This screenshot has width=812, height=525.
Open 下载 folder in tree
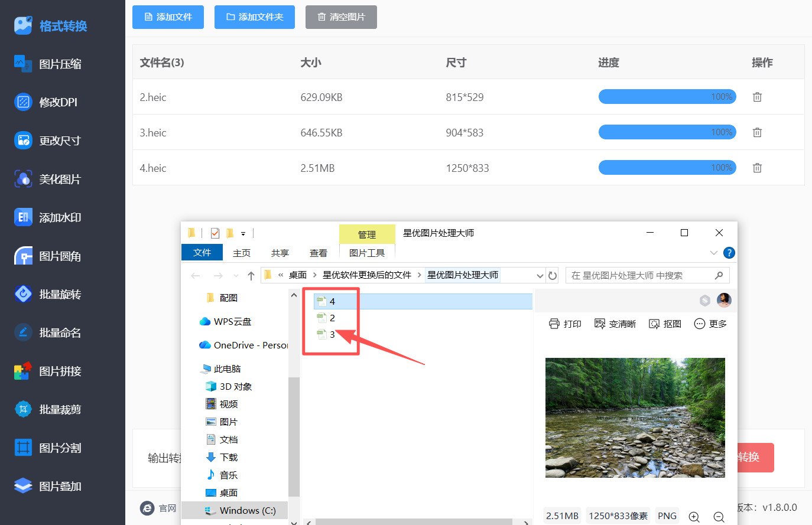[222, 457]
